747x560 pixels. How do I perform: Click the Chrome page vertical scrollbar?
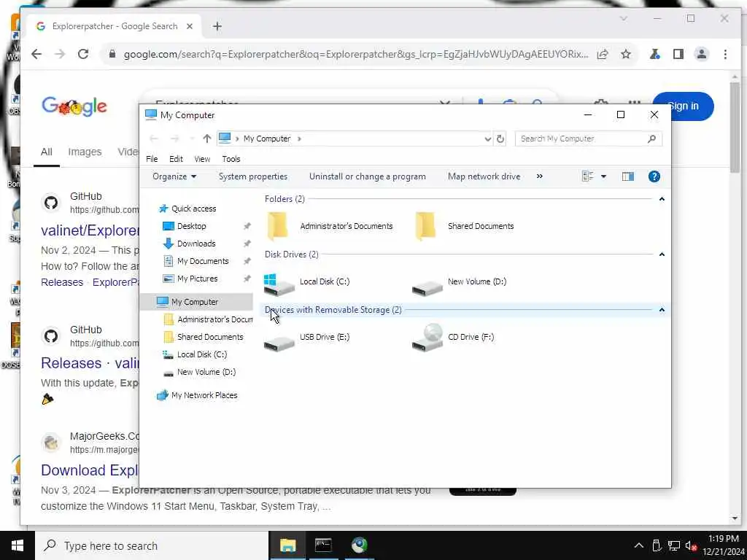point(735,128)
